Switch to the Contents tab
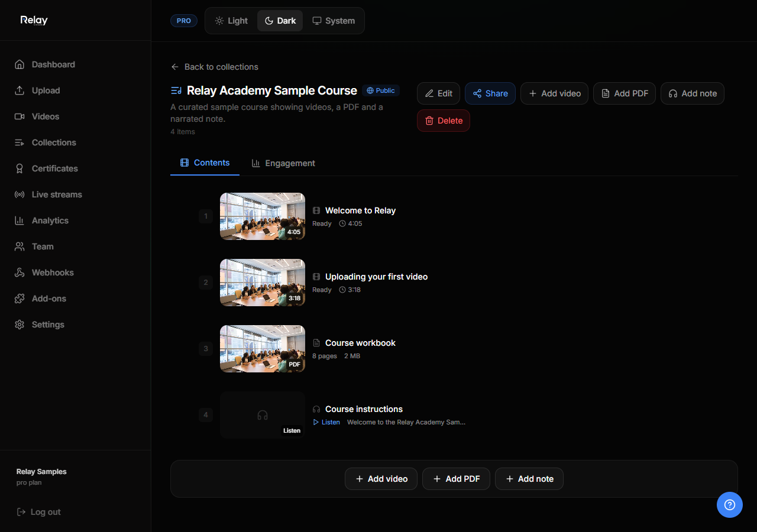 (205, 163)
